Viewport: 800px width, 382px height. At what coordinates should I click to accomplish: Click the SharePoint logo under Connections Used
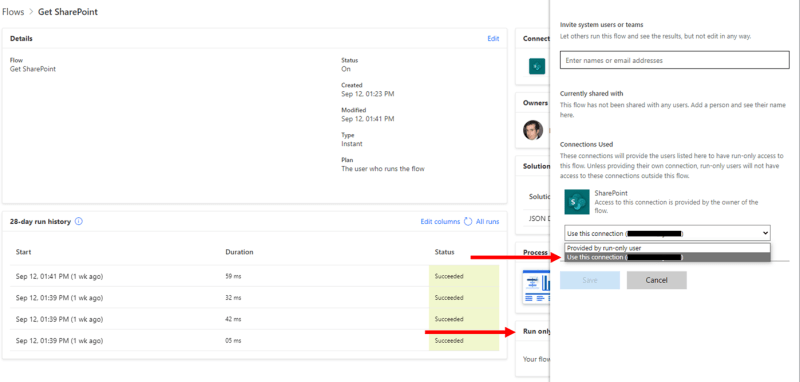pyautogui.click(x=577, y=202)
